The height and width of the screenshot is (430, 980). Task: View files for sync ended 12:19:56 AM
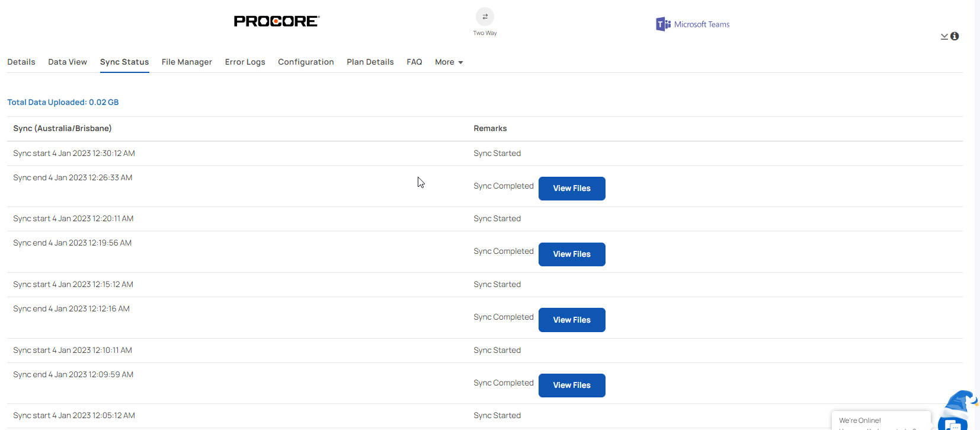click(x=572, y=254)
